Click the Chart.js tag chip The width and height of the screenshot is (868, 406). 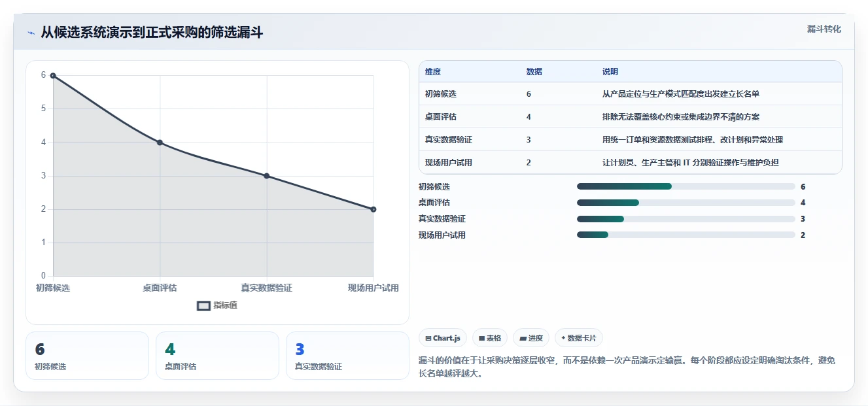point(443,338)
